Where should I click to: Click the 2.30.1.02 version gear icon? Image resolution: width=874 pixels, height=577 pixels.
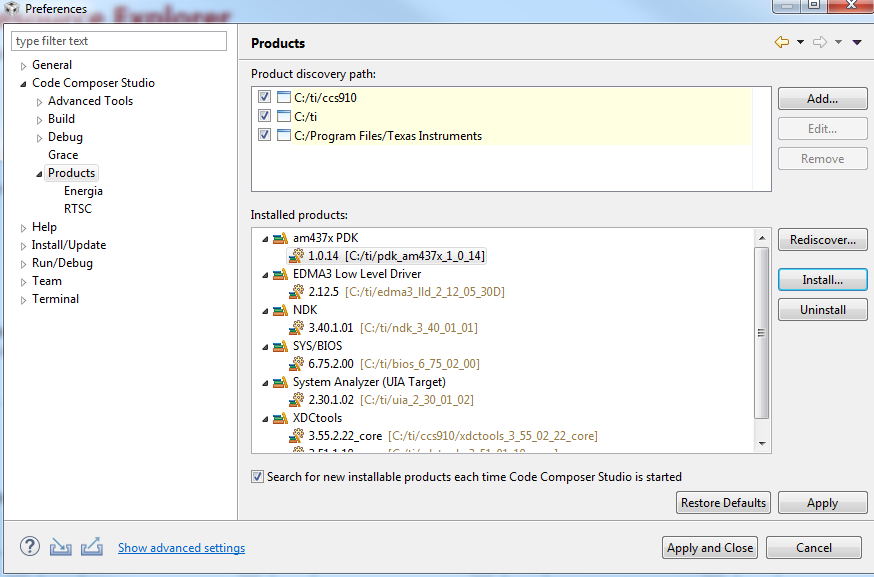pyautogui.click(x=297, y=400)
